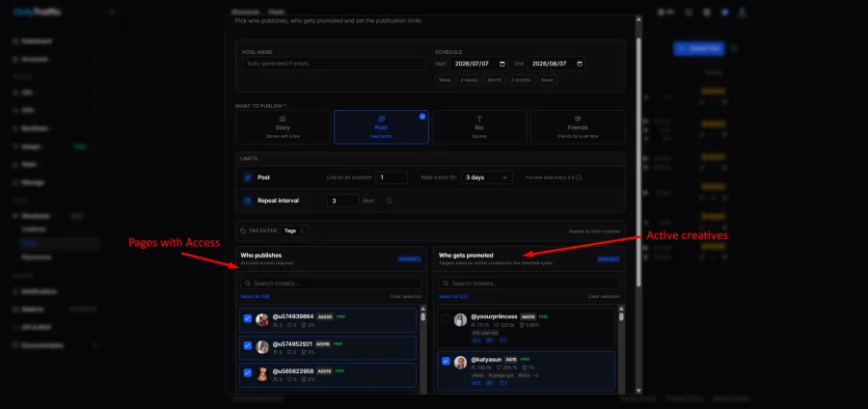Click the Pool Name input field

click(x=334, y=64)
